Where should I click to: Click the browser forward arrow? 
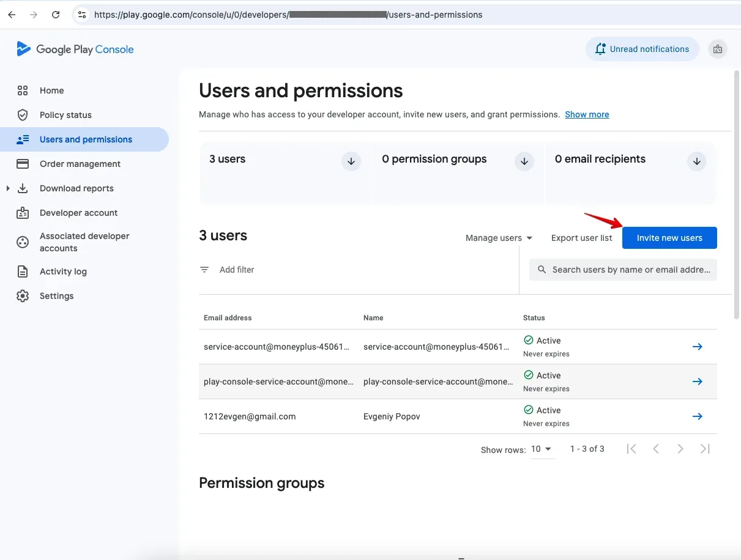coord(34,15)
